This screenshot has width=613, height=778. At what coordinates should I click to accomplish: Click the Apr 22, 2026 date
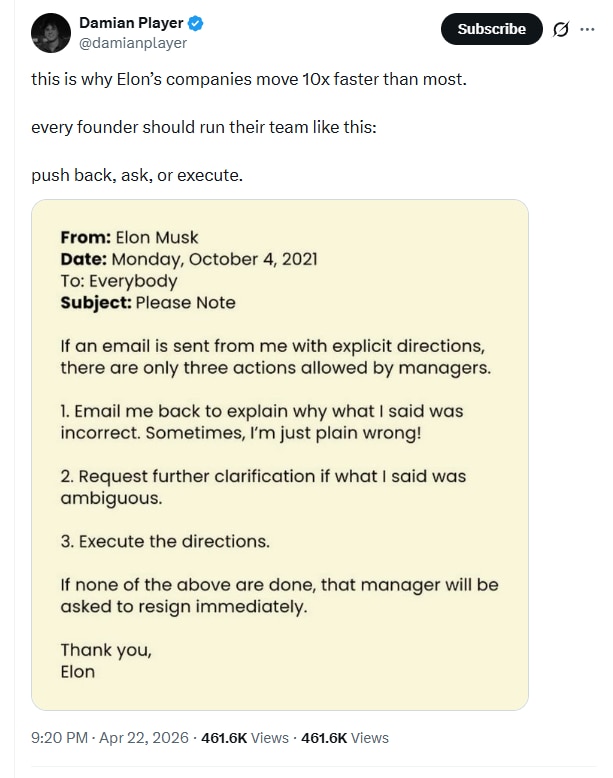[x=144, y=738]
